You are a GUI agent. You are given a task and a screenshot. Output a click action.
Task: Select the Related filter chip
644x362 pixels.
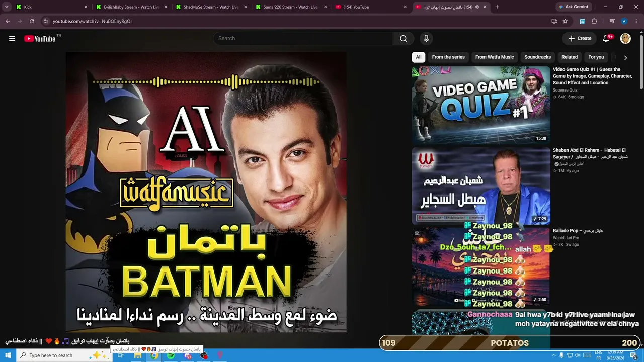(570, 57)
